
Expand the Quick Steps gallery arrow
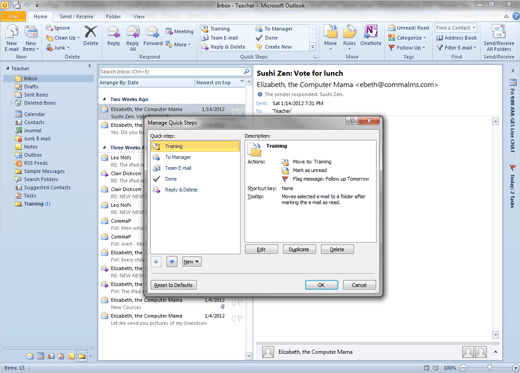313,47
